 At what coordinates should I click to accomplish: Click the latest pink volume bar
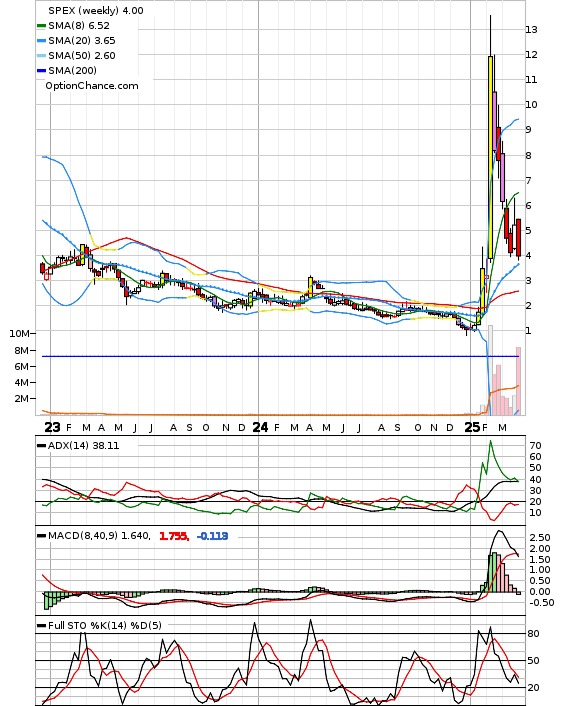(518, 381)
